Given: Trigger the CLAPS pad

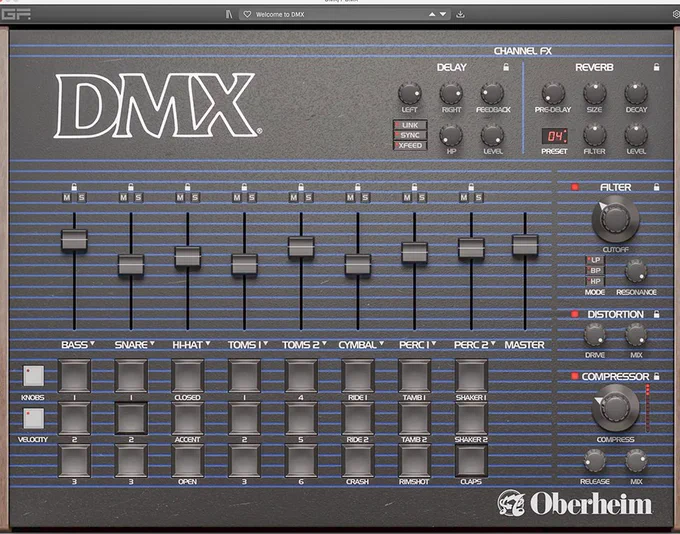Looking at the screenshot, I should 471,460.
